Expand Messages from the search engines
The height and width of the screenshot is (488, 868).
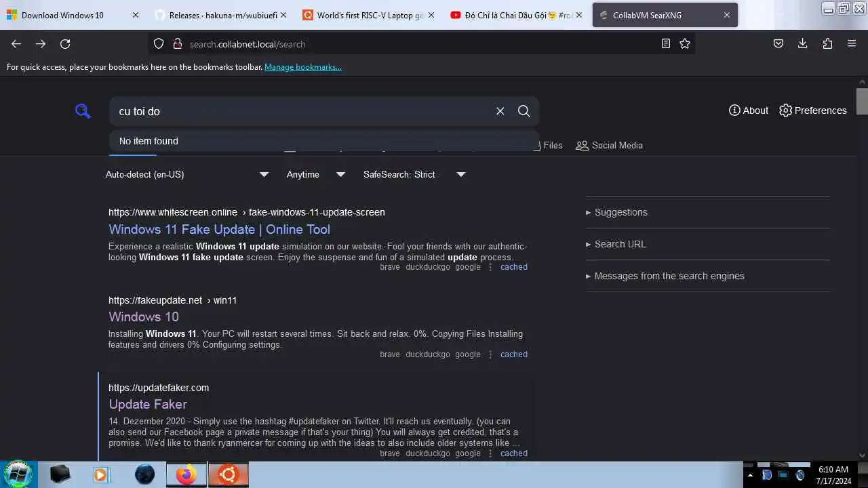[665, 276]
